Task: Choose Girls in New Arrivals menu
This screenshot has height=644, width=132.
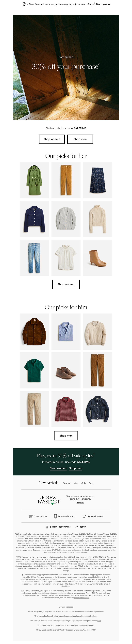Action: [83, 483]
